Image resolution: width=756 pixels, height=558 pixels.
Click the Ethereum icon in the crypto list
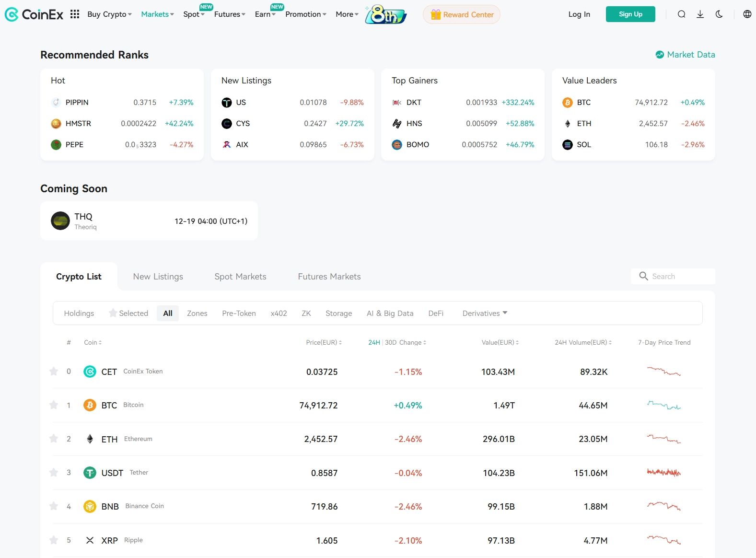pos(90,439)
